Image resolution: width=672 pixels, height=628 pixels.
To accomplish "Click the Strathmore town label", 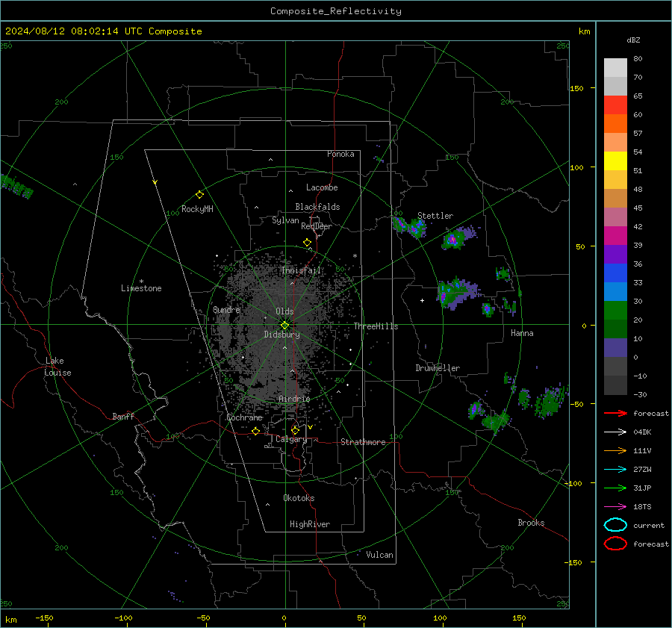I will coord(363,442).
